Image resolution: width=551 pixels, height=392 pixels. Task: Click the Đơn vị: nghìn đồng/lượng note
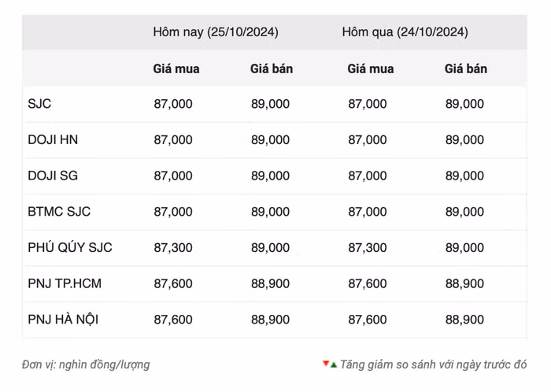point(86,364)
